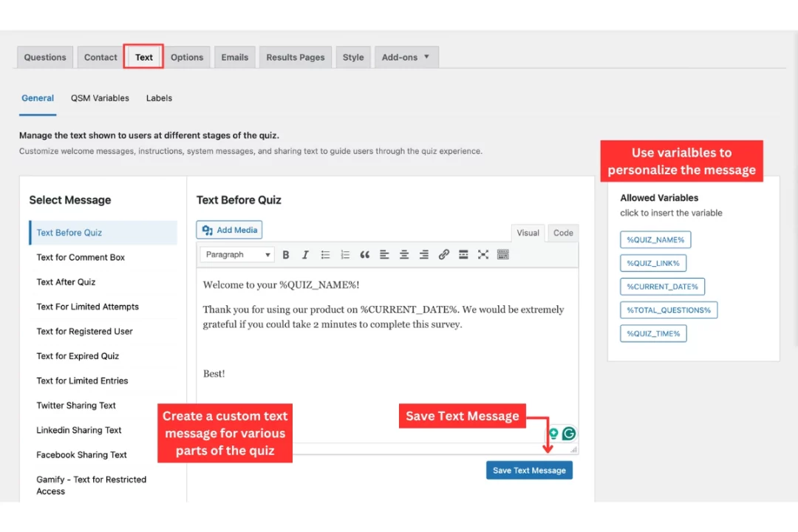Align text to the center

pyautogui.click(x=403, y=254)
